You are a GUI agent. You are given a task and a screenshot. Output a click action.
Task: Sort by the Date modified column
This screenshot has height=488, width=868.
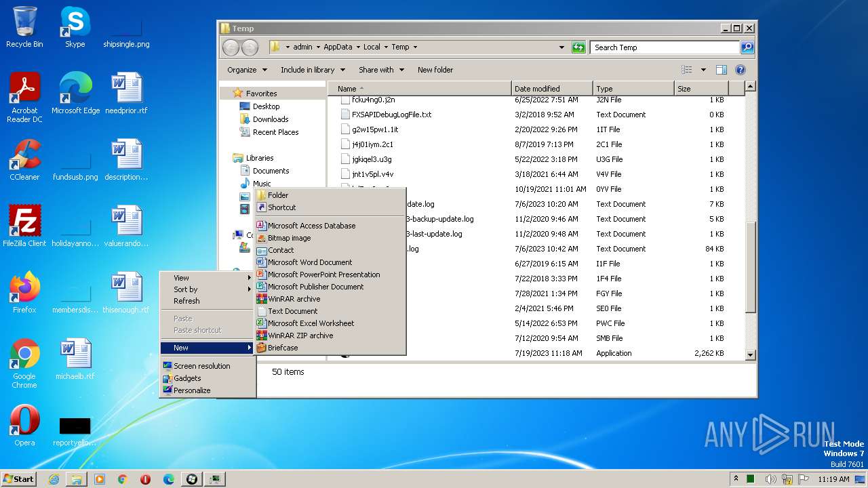click(x=552, y=89)
